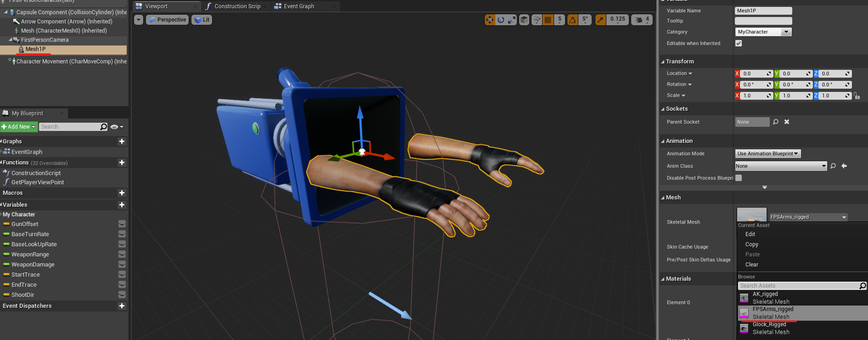868x340 pixels.
Task: Open grid snap size value 5 menu
Action: [560, 20]
